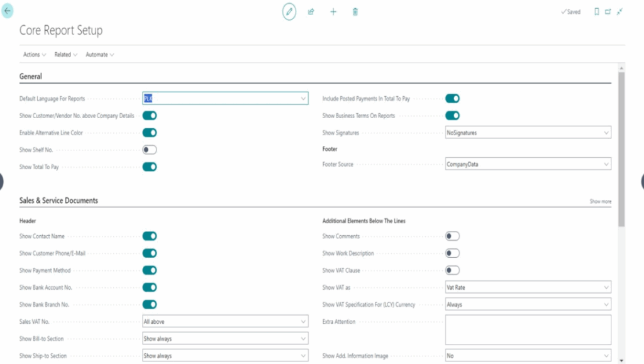Disable Show Total To Pay toggle
The image size is (644, 364).
coord(149,167)
